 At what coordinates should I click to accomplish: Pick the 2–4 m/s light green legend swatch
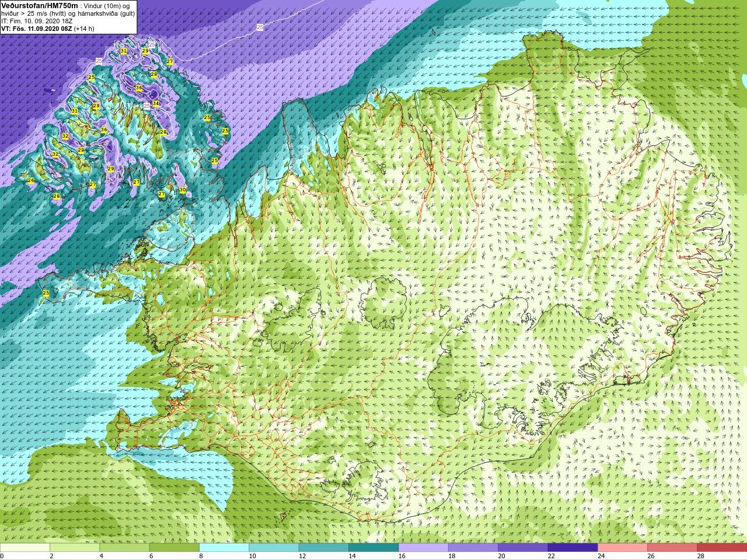point(75,548)
